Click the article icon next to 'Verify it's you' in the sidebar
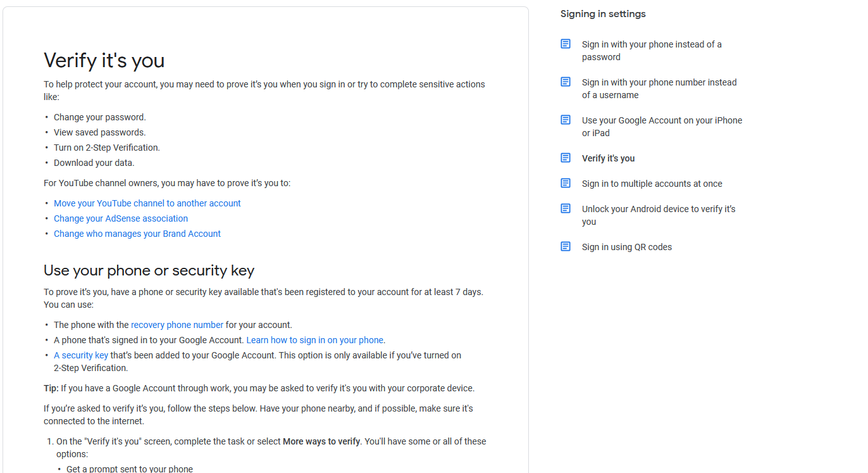 [566, 158]
